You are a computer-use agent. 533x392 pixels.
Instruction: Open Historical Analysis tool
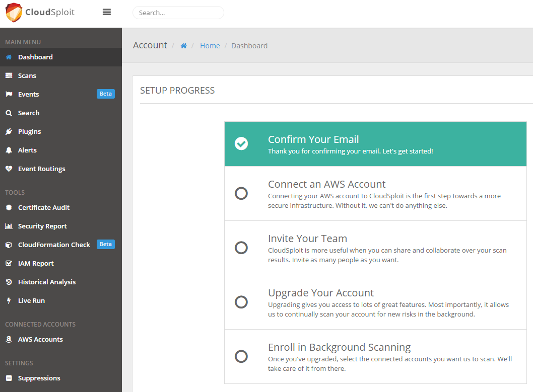pyautogui.click(x=61, y=282)
